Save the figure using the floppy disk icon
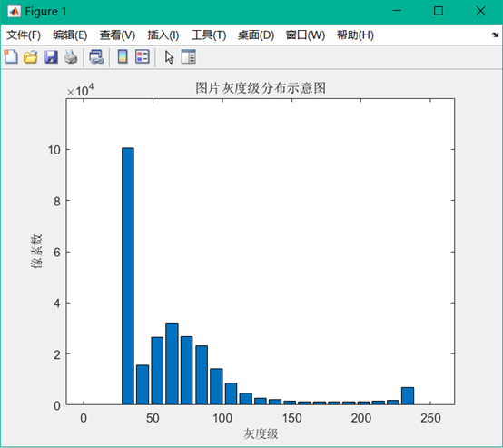This screenshot has height=448, width=503. (51, 57)
